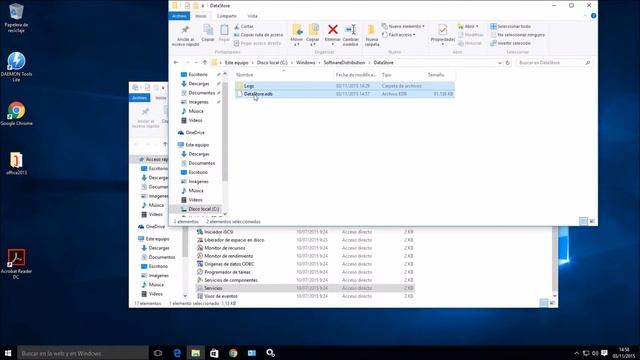Image resolution: width=640 pixels, height=360 pixels.
Task: Open Propiedades from the ribbon
Action: pos(442,35)
